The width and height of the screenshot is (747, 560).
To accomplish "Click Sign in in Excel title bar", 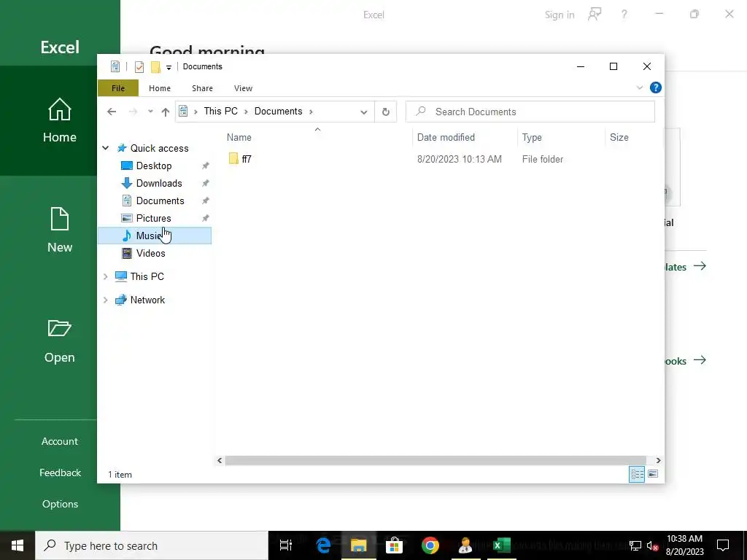I will point(560,15).
